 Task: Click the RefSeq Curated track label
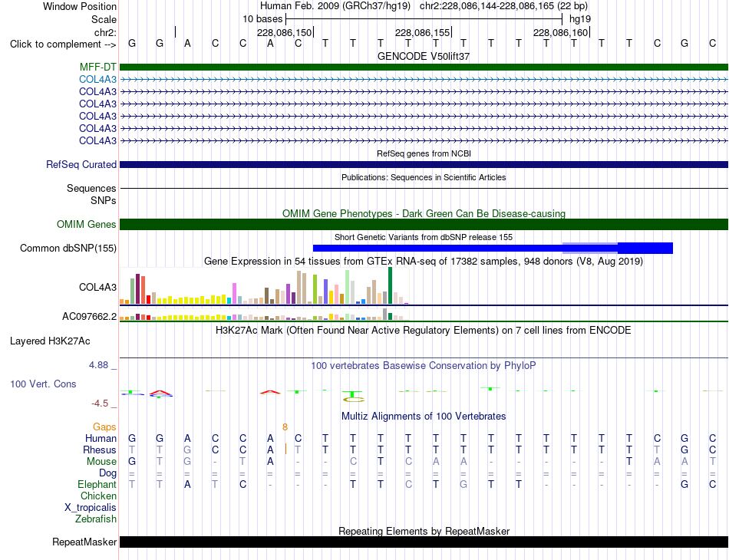coord(81,164)
